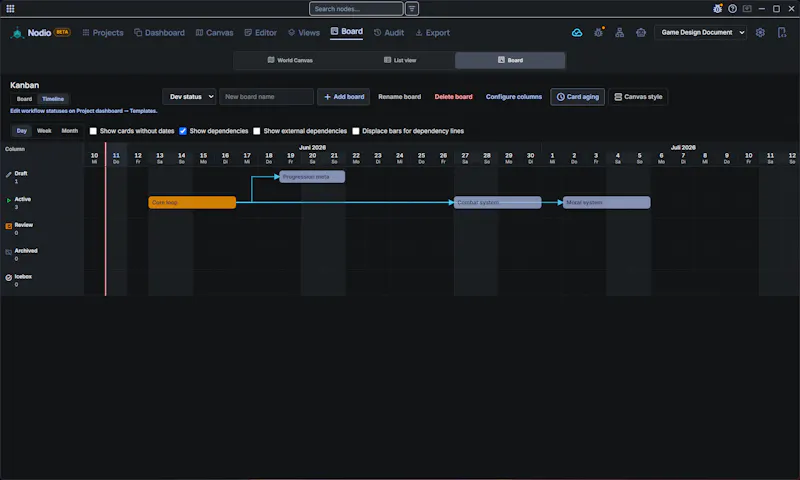The width and height of the screenshot is (800, 480).
Task: Enable Show cards without dates checkbox
Action: (93, 131)
